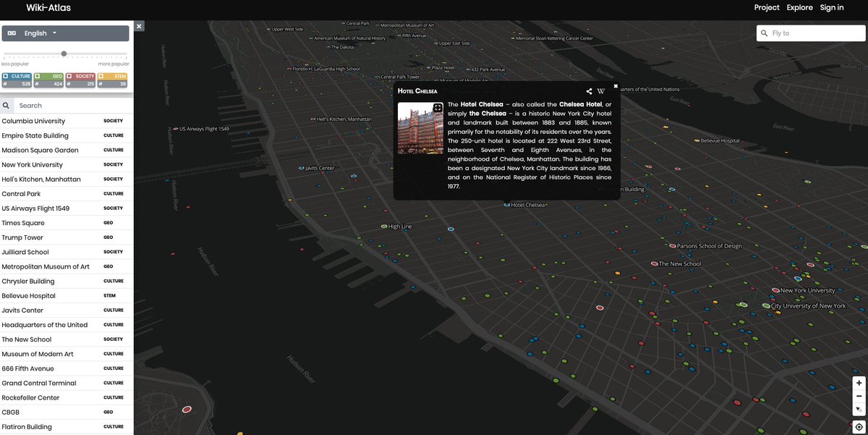Select Headquarters of the United list entry
Image resolution: width=868 pixels, height=435 pixels.
tap(67, 325)
